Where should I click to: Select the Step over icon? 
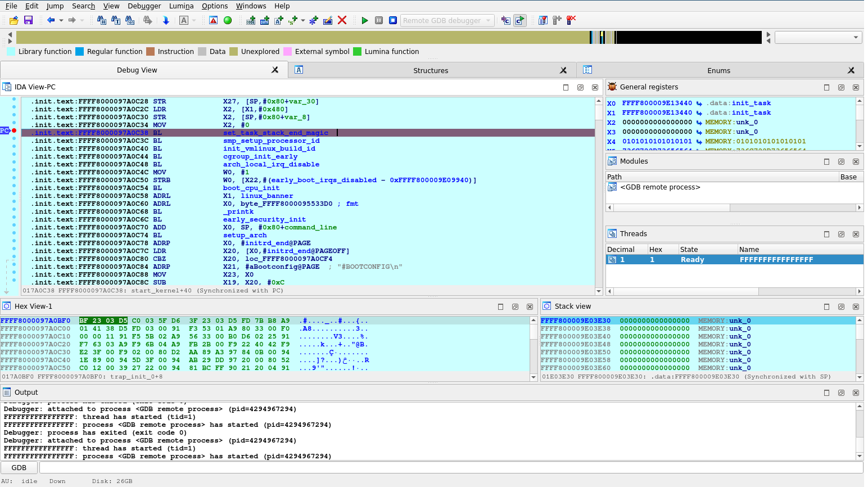[519, 20]
